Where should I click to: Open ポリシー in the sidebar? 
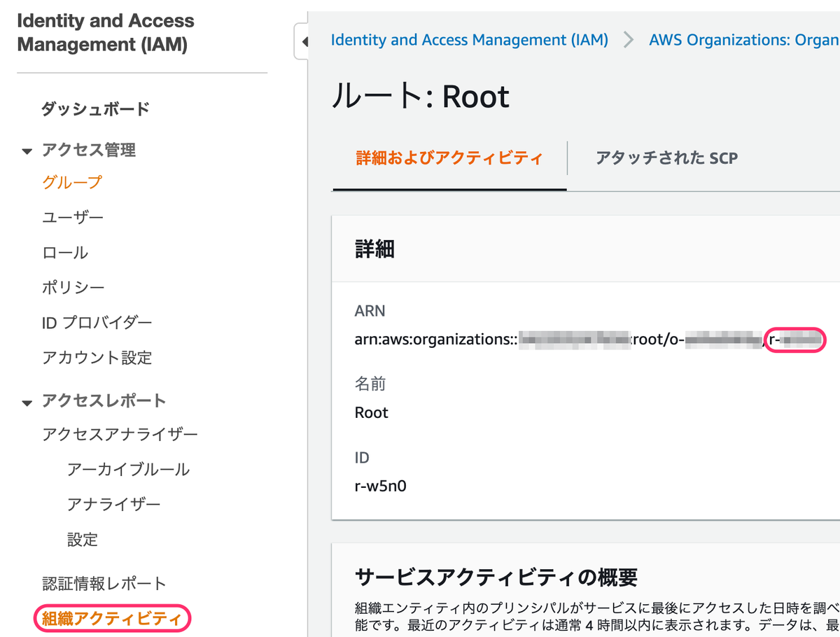(73, 288)
